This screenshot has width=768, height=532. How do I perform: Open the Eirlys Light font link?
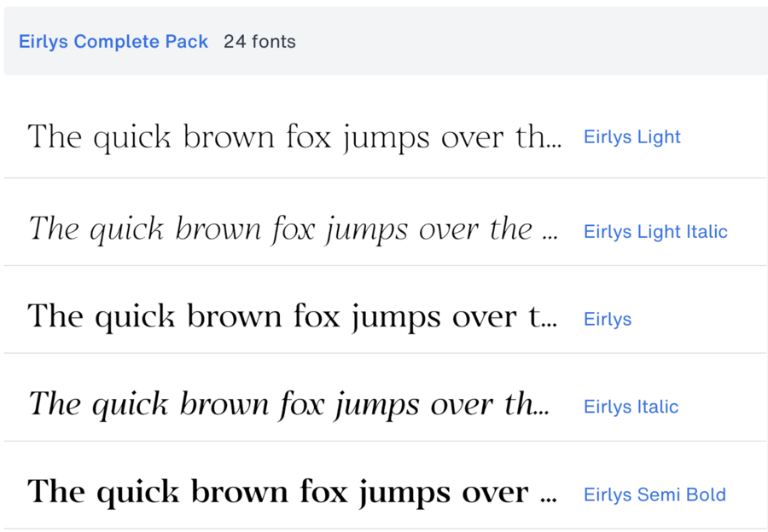pos(631,137)
